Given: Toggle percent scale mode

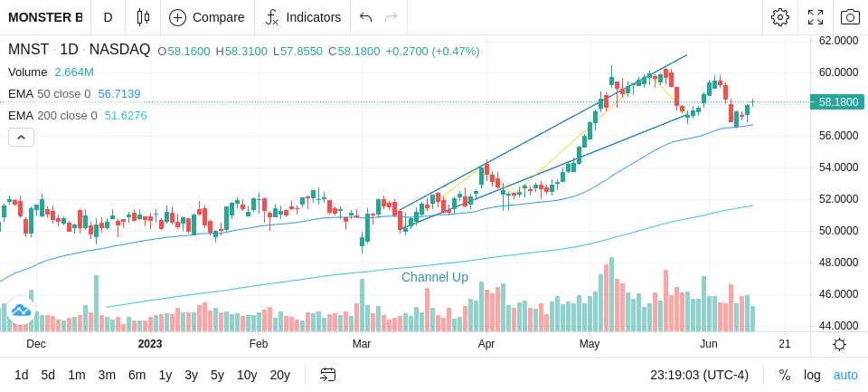Looking at the screenshot, I should click(x=785, y=376).
